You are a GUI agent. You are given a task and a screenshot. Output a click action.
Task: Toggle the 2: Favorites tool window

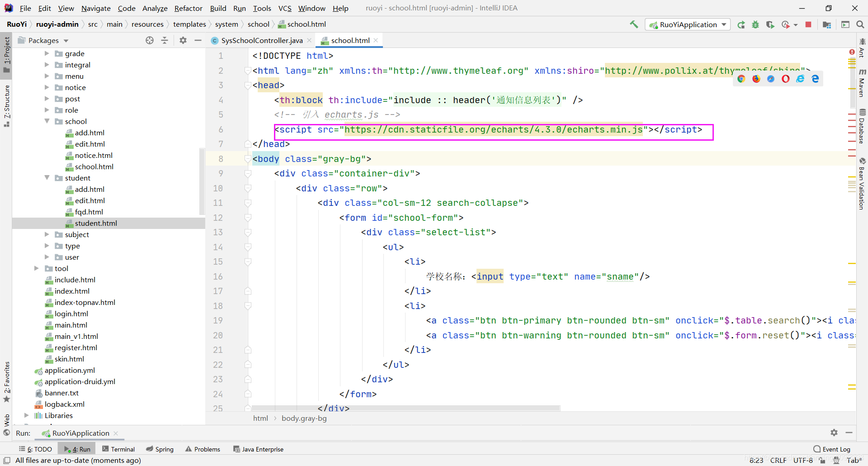click(x=6, y=382)
